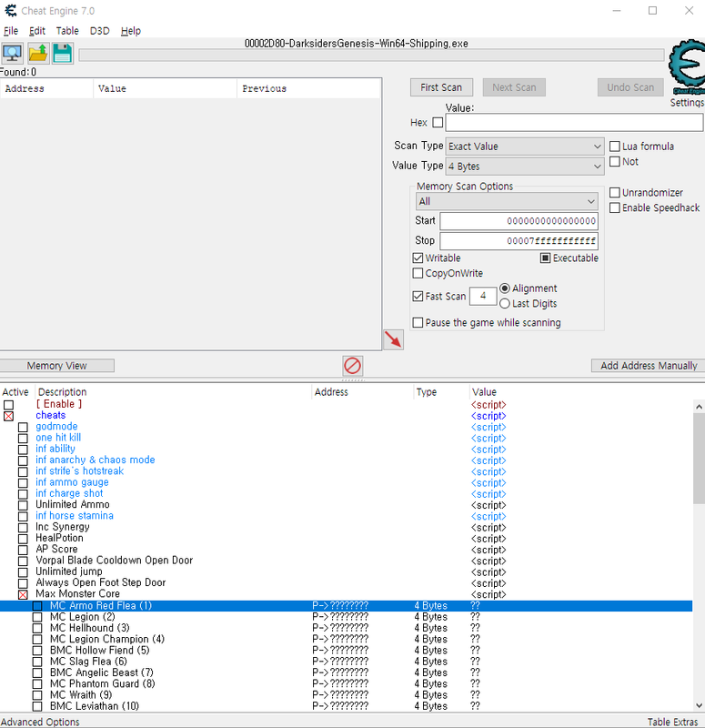Screen dimensions: 705x728
Task: Select the MC Hellhound (3) entry
Action: click(346, 628)
